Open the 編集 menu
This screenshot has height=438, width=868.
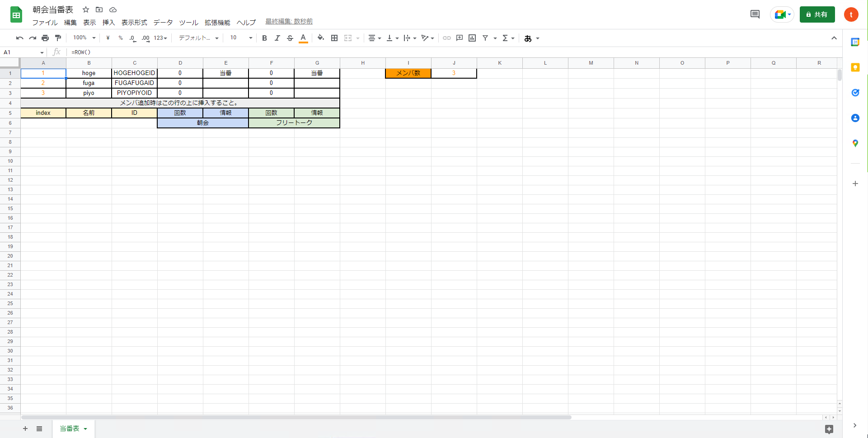(x=70, y=22)
